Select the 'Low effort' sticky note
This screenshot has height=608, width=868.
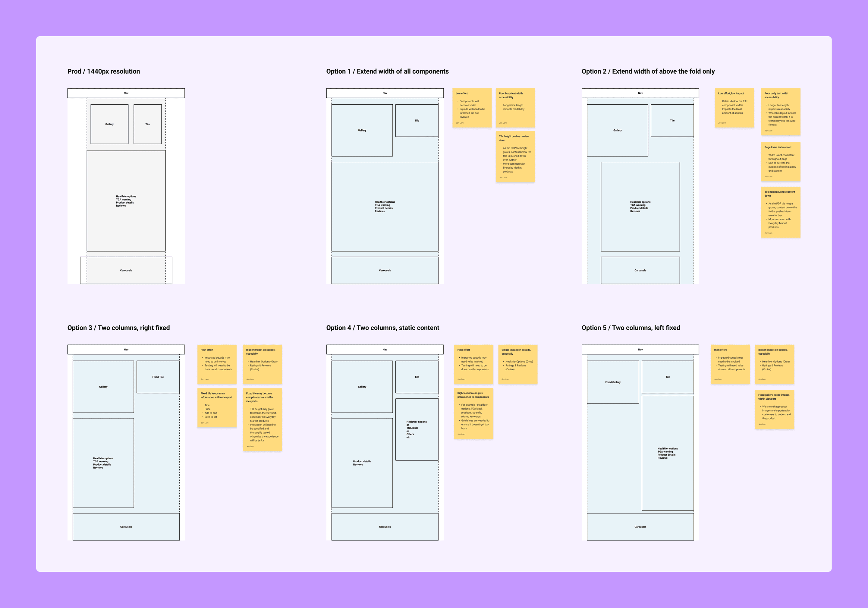(472, 108)
